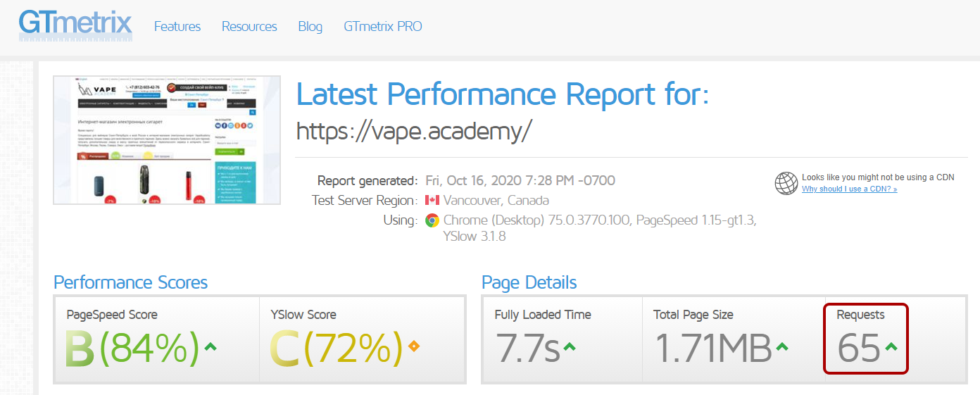Click the globe CDN icon
980x395 pixels.
click(x=786, y=183)
